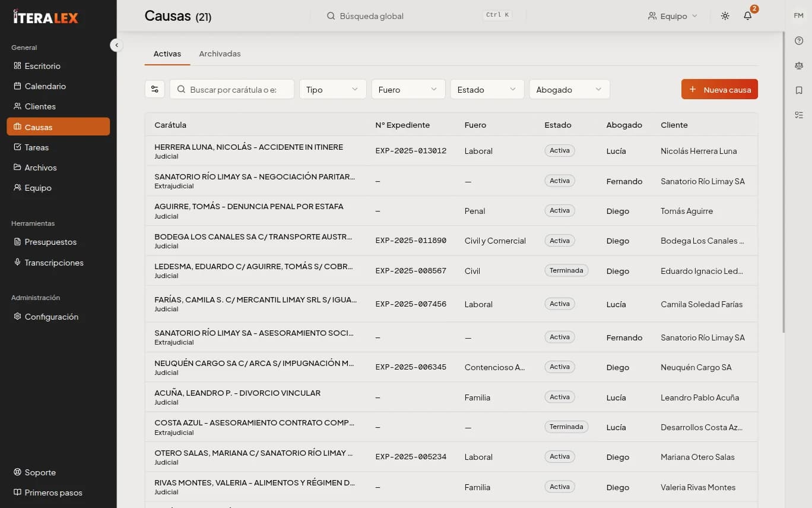Click expediente EXP-2025-006345
The width and height of the screenshot is (812, 508).
click(411, 367)
